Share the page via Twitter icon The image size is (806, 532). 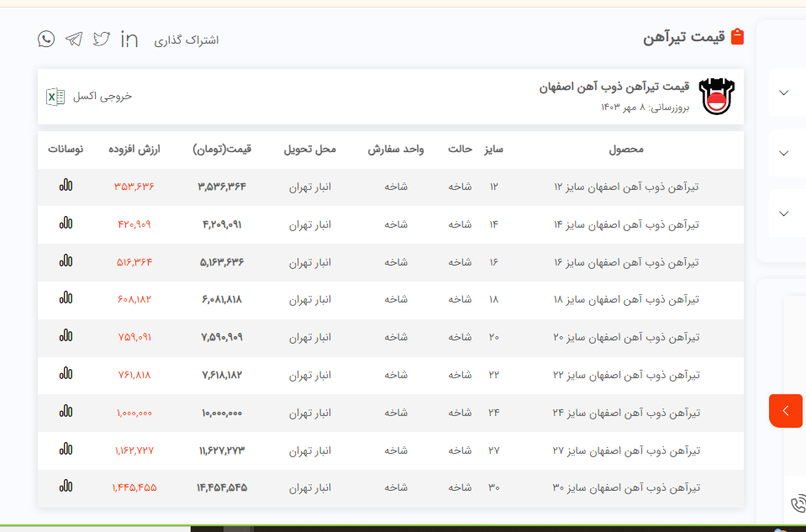point(102,39)
